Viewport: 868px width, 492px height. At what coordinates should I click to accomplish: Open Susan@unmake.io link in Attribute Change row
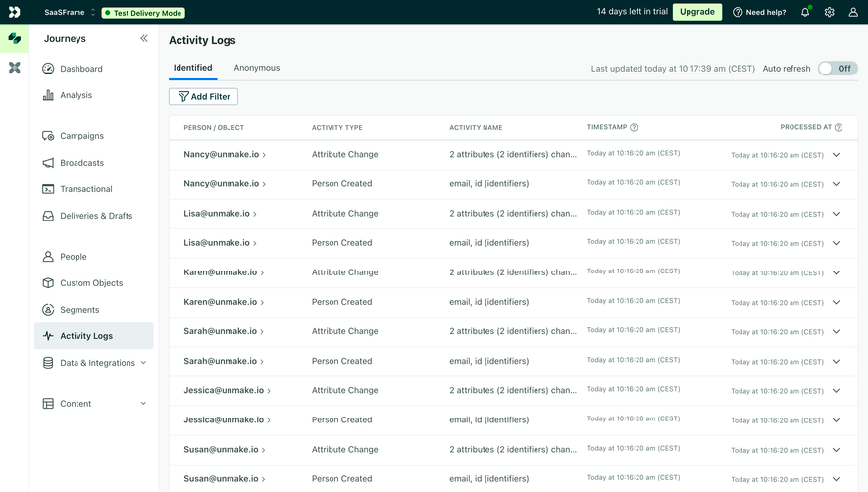pos(225,450)
